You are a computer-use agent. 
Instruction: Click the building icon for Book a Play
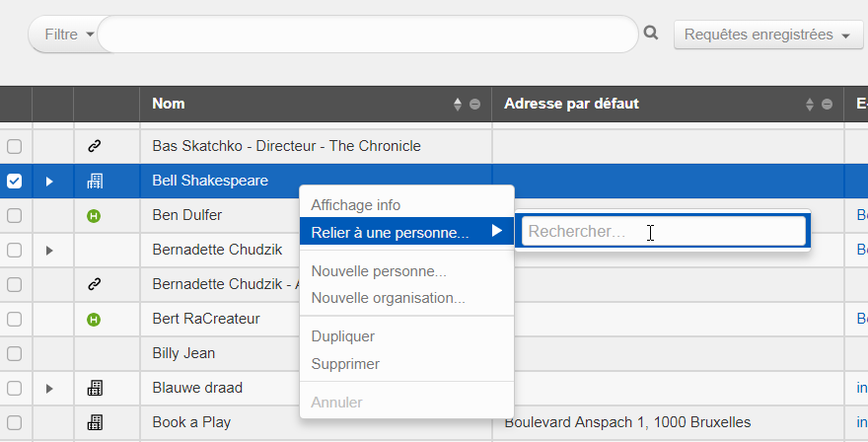[x=95, y=422]
